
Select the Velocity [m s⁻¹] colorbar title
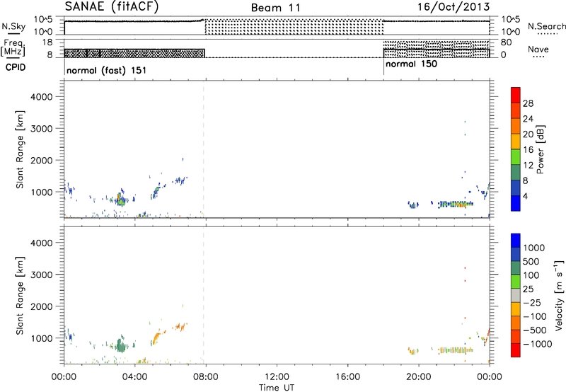(x=559, y=294)
